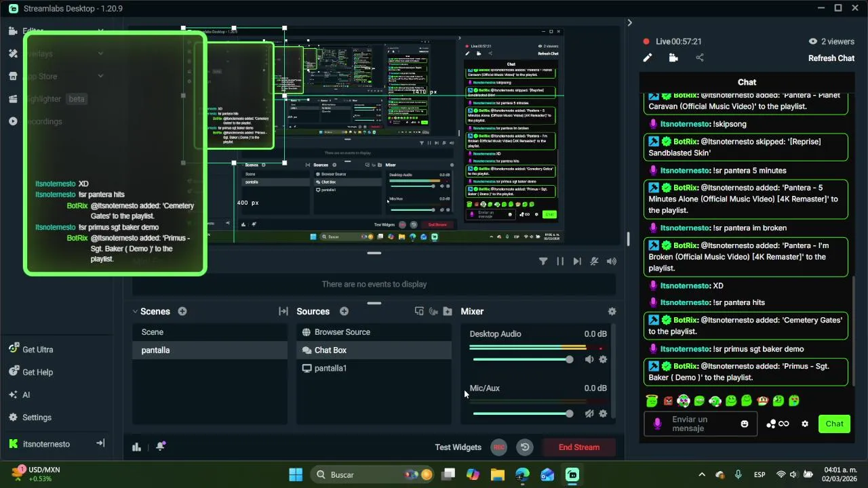Select the pantalla scene
Image resolution: width=868 pixels, height=488 pixels.
pyautogui.click(x=210, y=350)
